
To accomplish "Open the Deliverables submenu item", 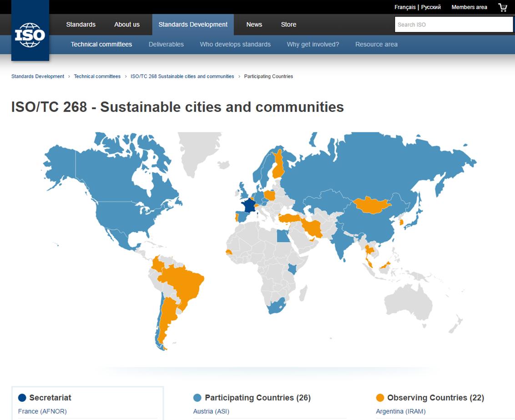I will pyautogui.click(x=166, y=44).
